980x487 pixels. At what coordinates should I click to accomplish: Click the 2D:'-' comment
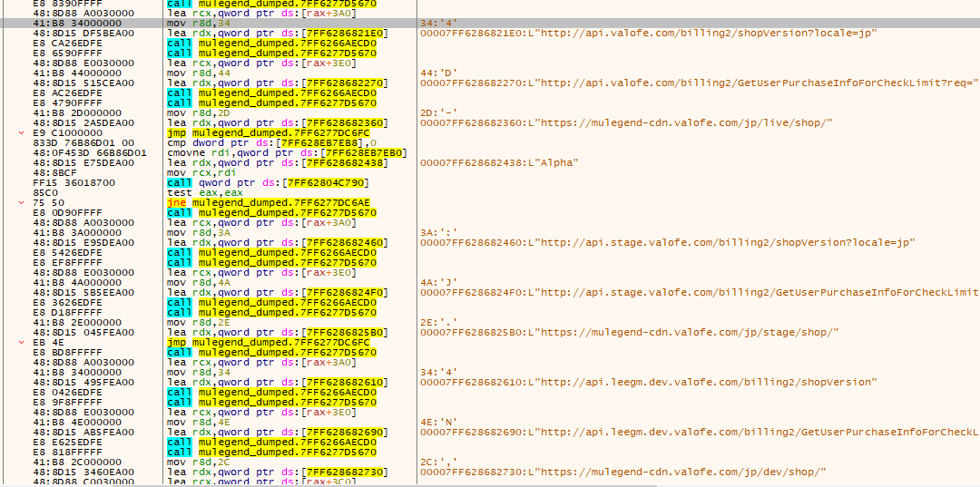(x=440, y=113)
